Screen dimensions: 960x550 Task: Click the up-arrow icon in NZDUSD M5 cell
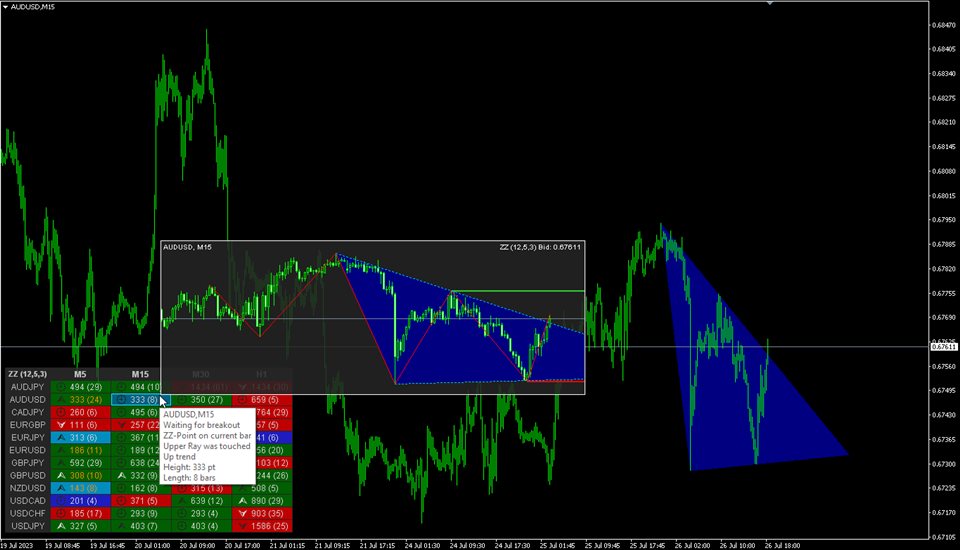pos(61,488)
